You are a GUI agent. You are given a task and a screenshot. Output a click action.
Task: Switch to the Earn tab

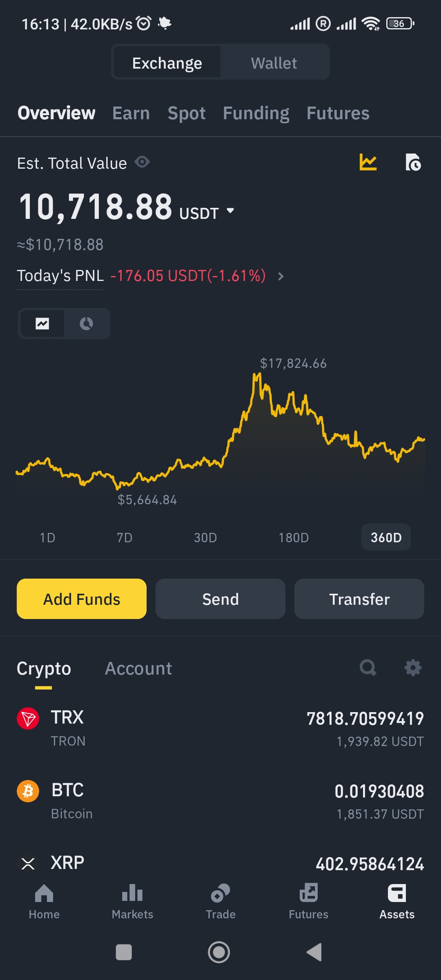[131, 113]
